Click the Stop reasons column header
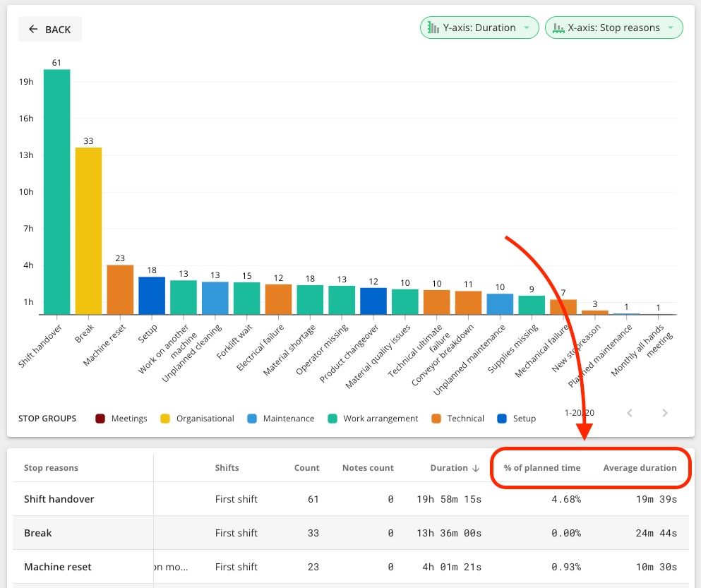 pos(51,468)
